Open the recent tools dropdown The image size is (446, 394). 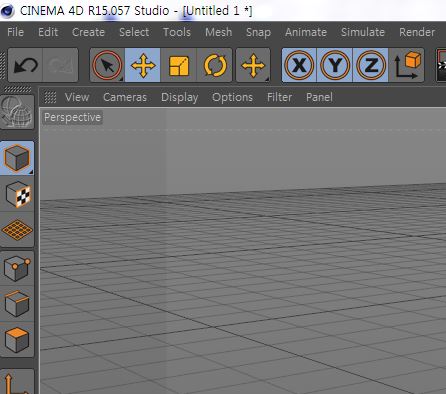click(x=253, y=65)
